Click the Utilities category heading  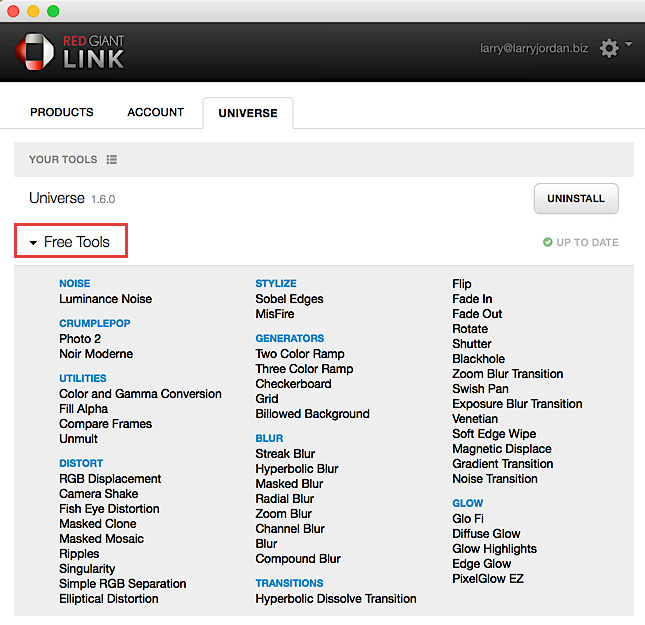[x=83, y=378]
